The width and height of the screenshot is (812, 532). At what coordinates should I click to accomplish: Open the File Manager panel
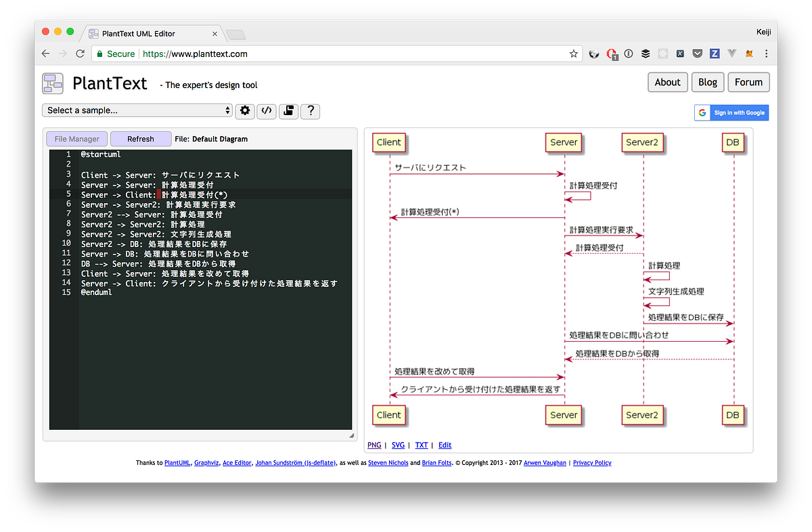pyautogui.click(x=76, y=138)
